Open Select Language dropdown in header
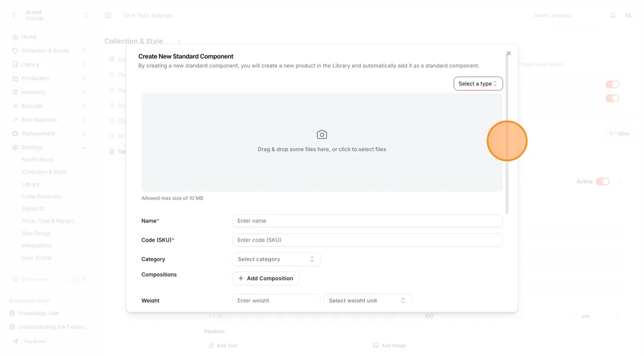Image resolution: width=644 pixels, height=356 pixels. [x=553, y=15]
